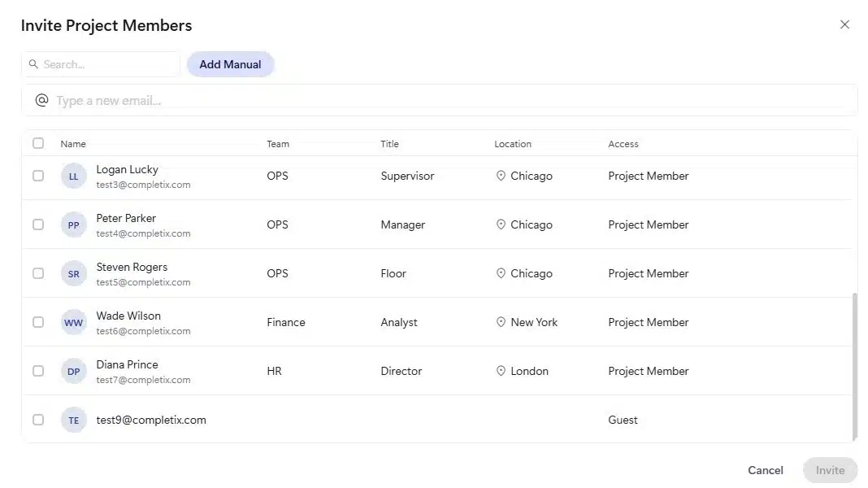Check the select-all checkbox in header row
Image resolution: width=868 pixels, height=488 pixels.
tap(37, 142)
